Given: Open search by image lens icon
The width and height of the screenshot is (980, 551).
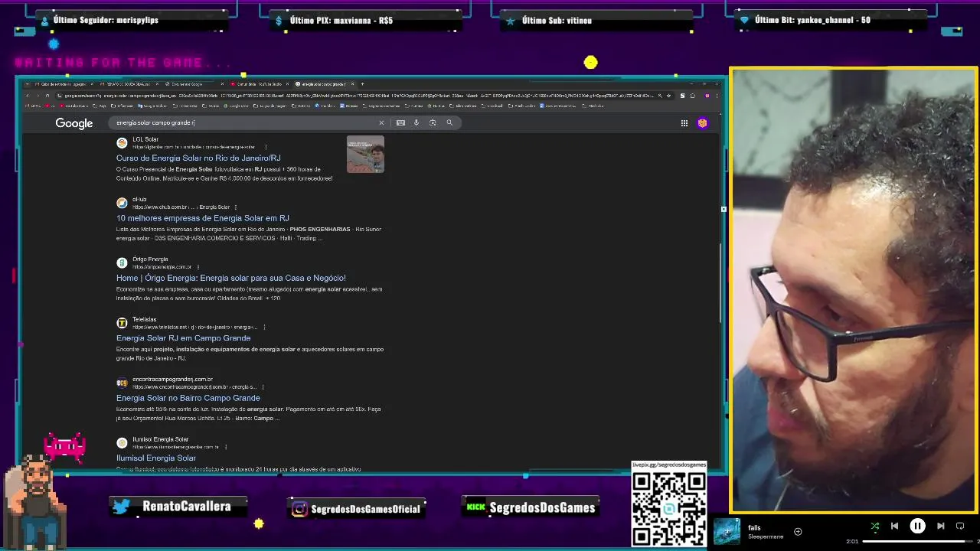Looking at the screenshot, I should 433,122.
